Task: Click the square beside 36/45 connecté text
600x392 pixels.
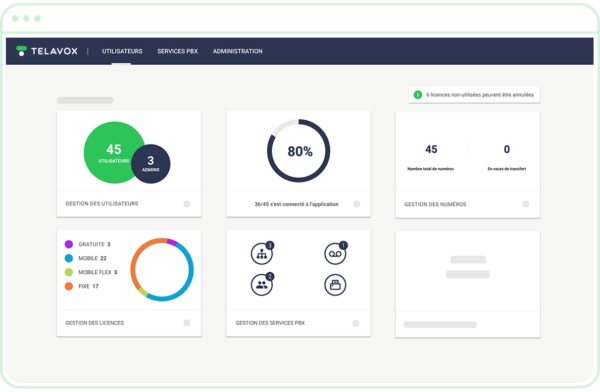Action: (x=357, y=204)
